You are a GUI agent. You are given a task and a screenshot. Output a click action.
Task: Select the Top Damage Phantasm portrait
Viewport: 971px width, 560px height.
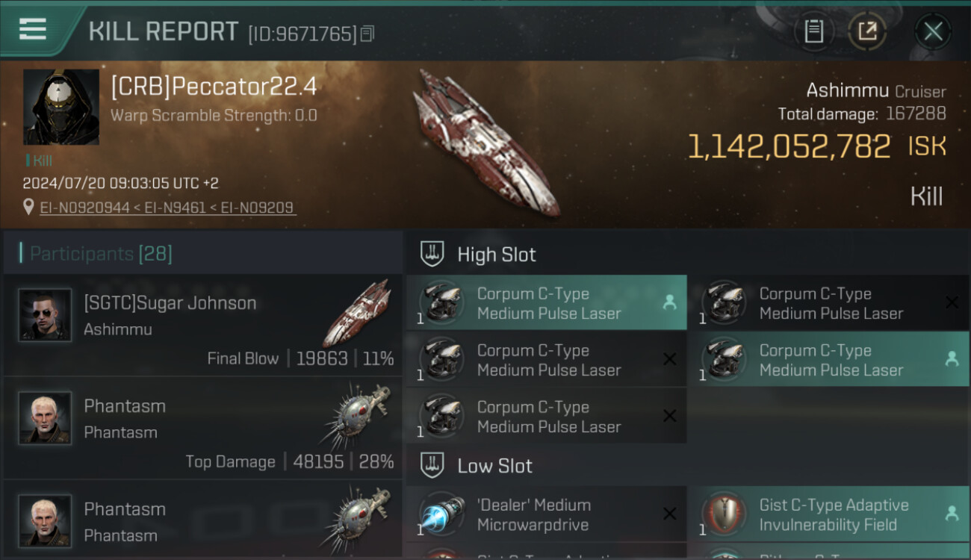pos(45,418)
